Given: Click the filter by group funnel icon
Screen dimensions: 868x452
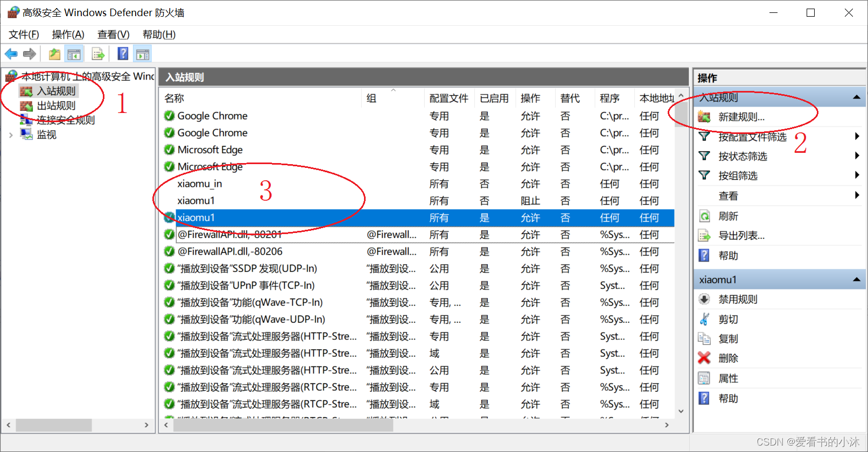Looking at the screenshot, I should (x=704, y=175).
